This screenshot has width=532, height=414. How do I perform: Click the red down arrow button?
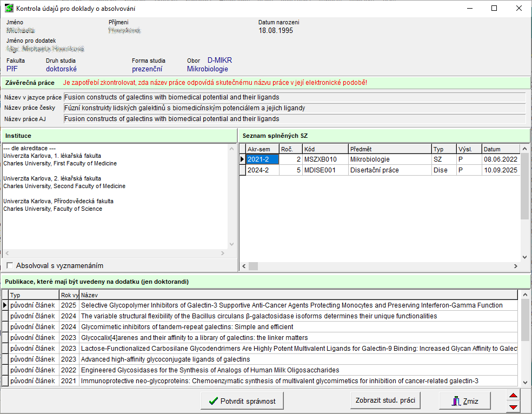click(514, 406)
